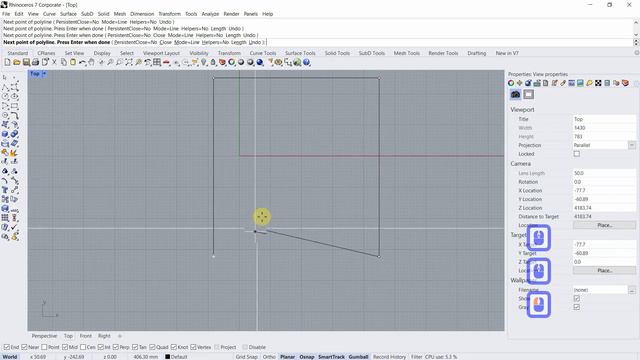
Task: Click the viewport Title input field
Action: pyautogui.click(x=604, y=119)
